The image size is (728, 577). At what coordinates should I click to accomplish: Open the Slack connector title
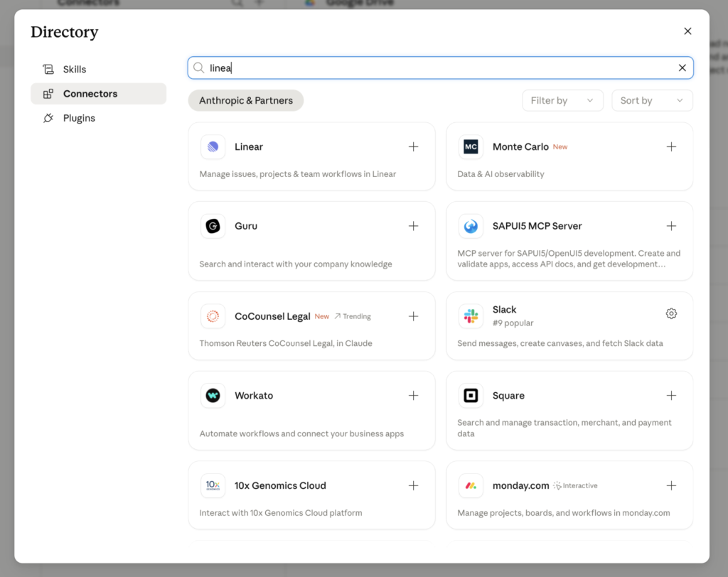(x=504, y=310)
